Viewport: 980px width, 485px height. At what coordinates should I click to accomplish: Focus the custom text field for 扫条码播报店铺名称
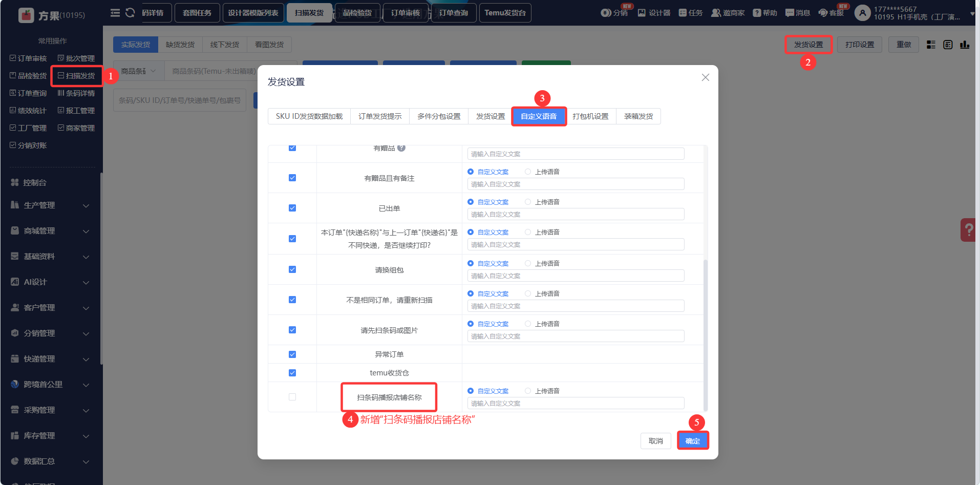pyautogui.click(x=576, y=403)
